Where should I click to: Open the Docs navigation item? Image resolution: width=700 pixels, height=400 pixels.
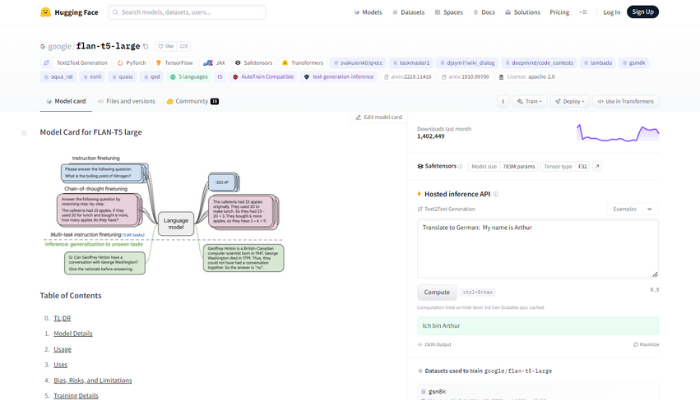(484, 12)
